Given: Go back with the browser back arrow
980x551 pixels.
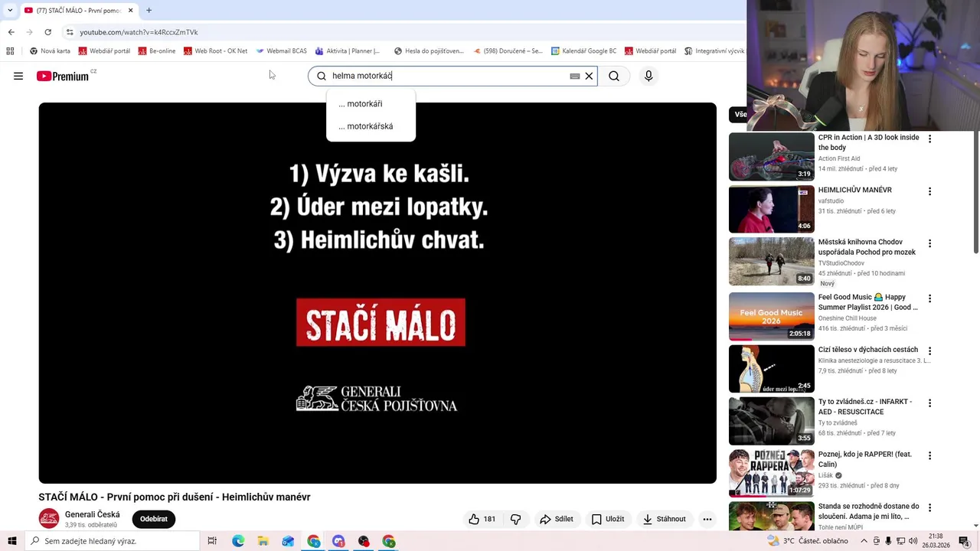Looking at the screenshot, I should 11,32.
